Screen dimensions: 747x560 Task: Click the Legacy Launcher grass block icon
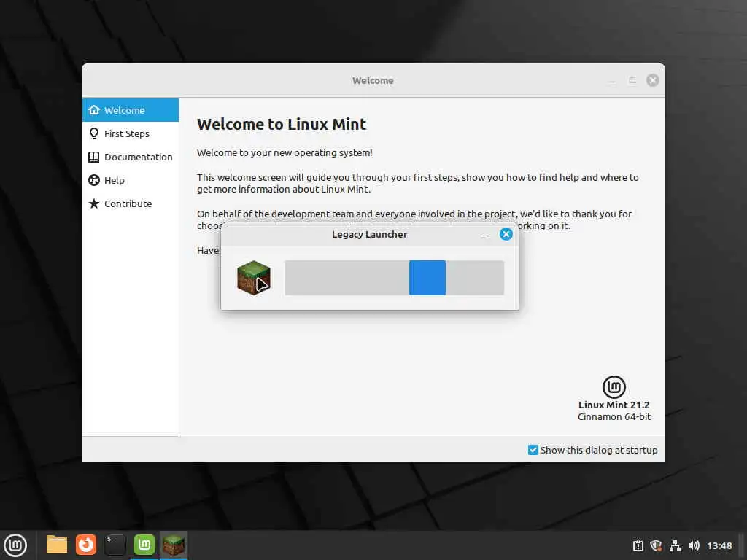pos(253,278)
